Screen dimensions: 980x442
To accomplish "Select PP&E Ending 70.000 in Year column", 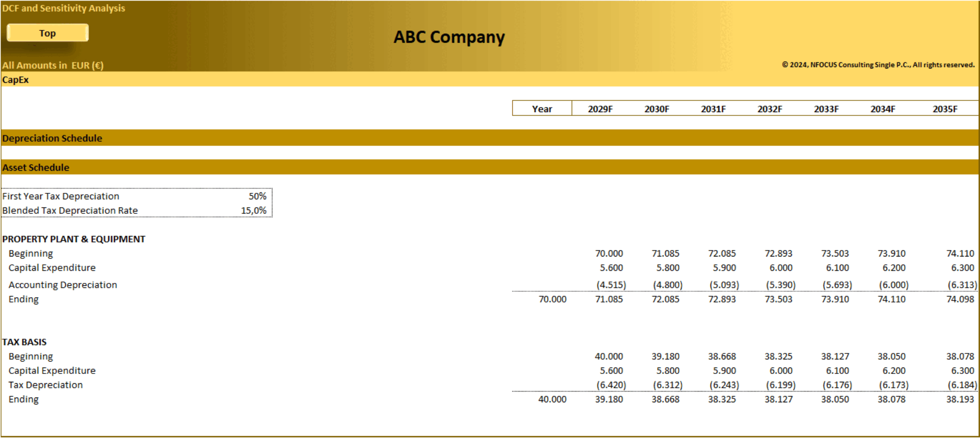I will point(553,299).
